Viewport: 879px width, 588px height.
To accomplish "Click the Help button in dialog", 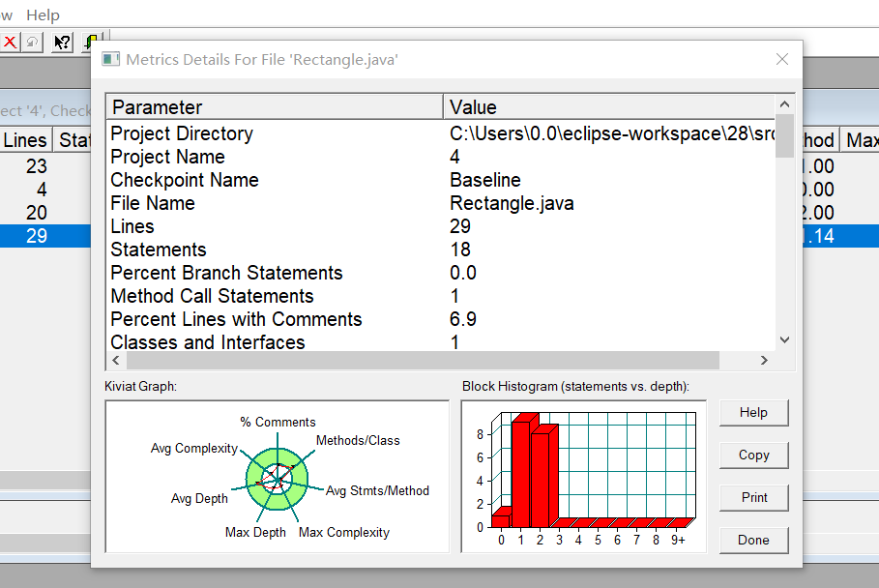I will [753, 413].
